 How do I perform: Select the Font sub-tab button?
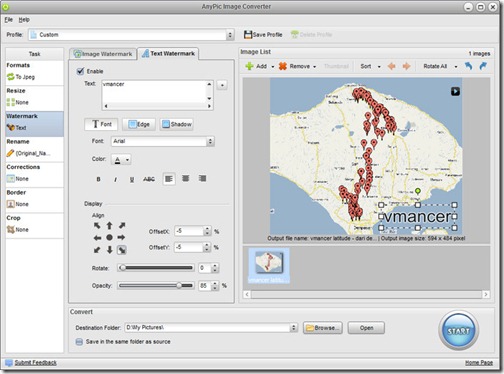(x=101, y=124)
